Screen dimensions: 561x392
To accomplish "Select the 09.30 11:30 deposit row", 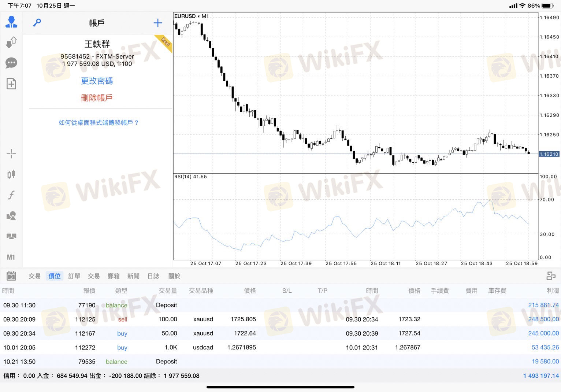I will click(x=280, y=305).
